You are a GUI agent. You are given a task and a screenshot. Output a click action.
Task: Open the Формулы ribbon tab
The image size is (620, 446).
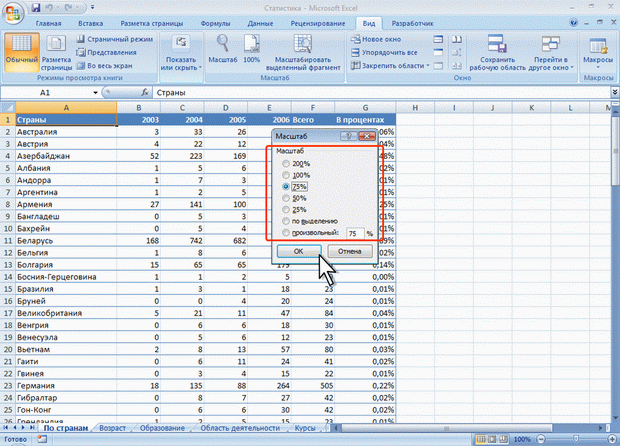215,20
